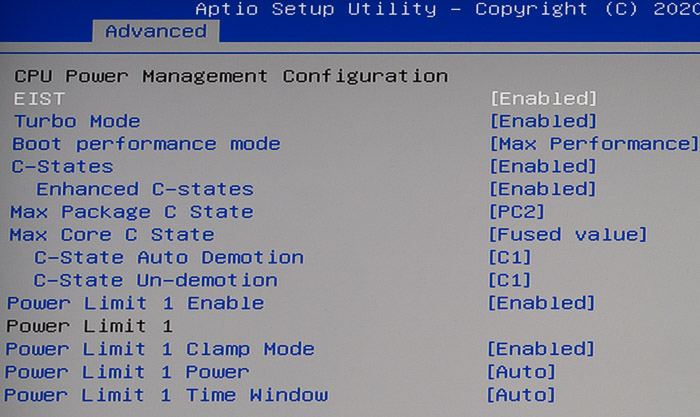Select C-State Un-demotion C1 value
Screen dimensions: 700x417
pyautogui.click(x=510, y=280)
